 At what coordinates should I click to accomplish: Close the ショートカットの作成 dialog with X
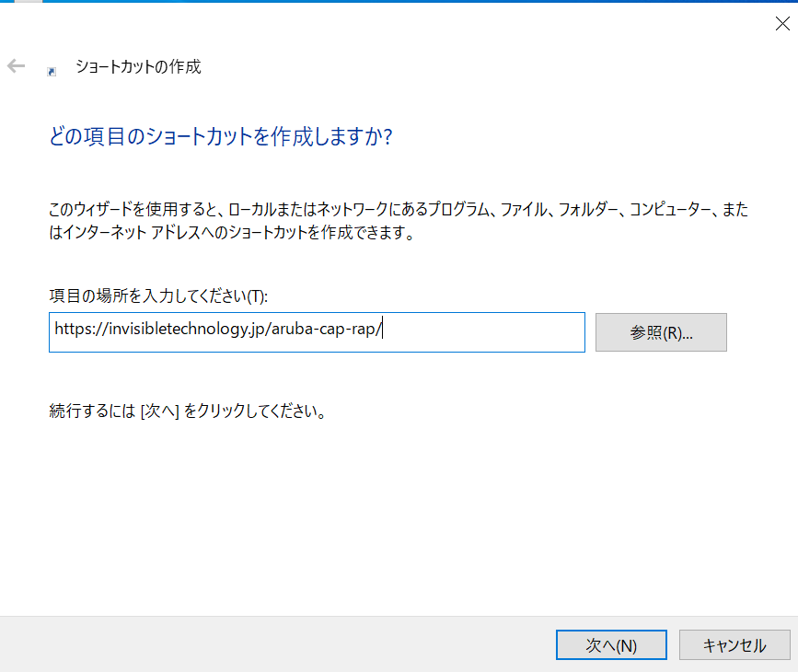pos(782,23)
